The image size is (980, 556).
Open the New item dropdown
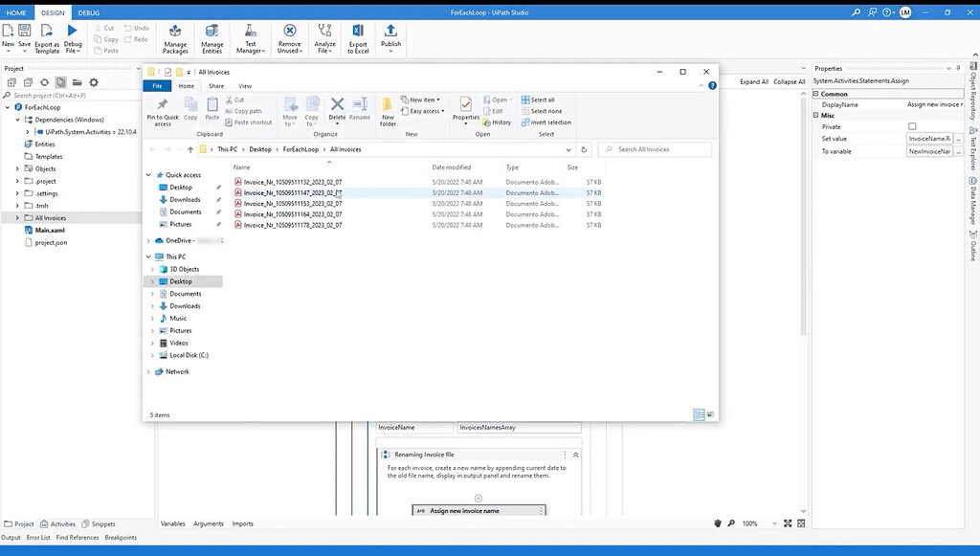[422, 99]
